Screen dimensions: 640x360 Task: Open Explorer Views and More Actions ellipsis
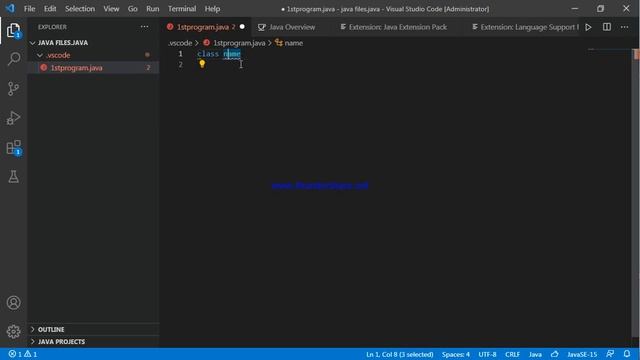coord(144,27)
